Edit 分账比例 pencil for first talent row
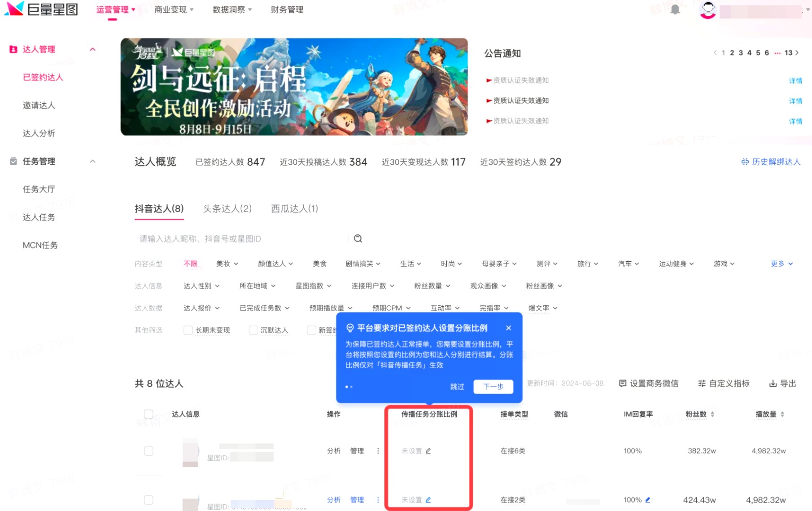This screenshot has height=511, width=812. (x=428, y=451)
